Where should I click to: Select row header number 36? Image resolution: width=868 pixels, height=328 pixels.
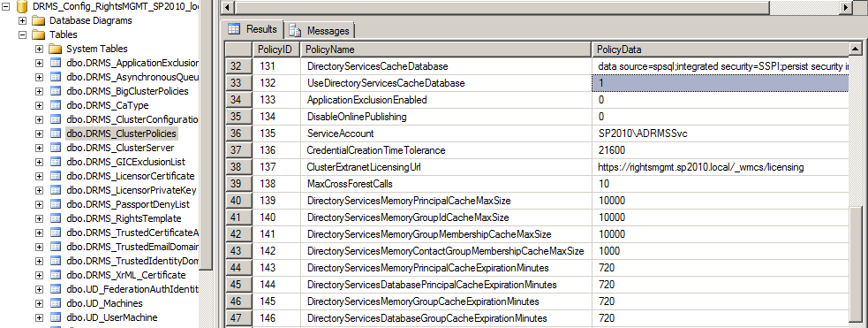click(237, 133)
